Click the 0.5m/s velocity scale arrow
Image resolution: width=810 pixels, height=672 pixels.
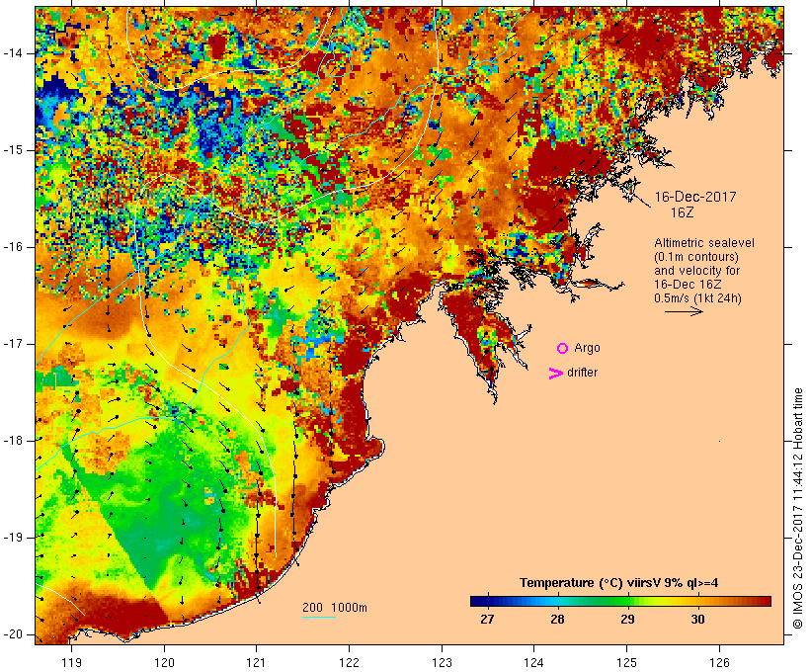(684, 311)
